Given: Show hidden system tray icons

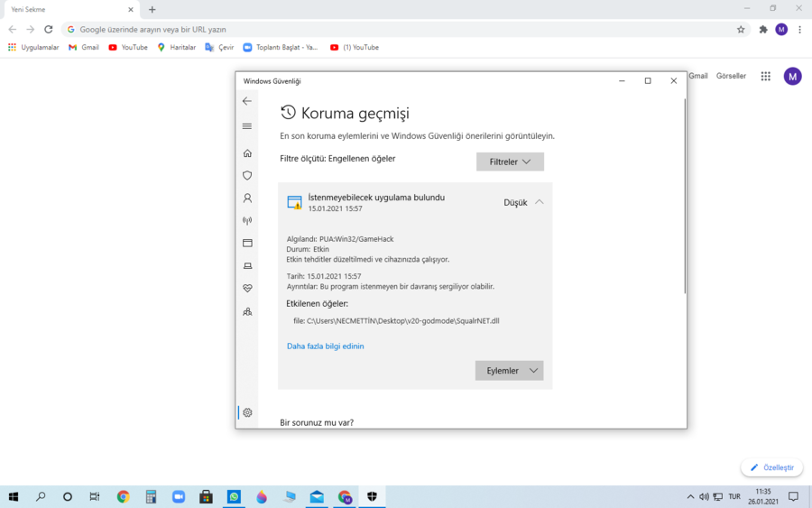Looking at the screenshot, I should pos(690,496).
